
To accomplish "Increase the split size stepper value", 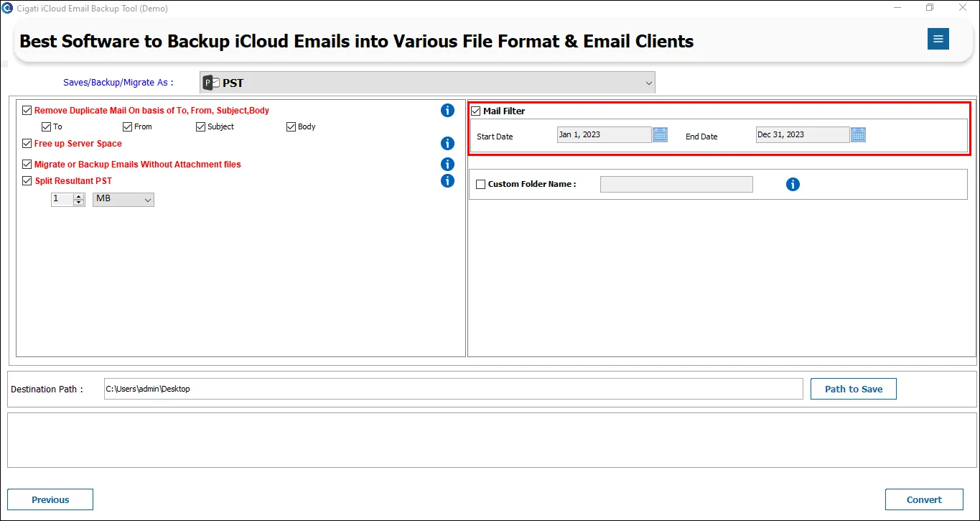I will 79,196.
